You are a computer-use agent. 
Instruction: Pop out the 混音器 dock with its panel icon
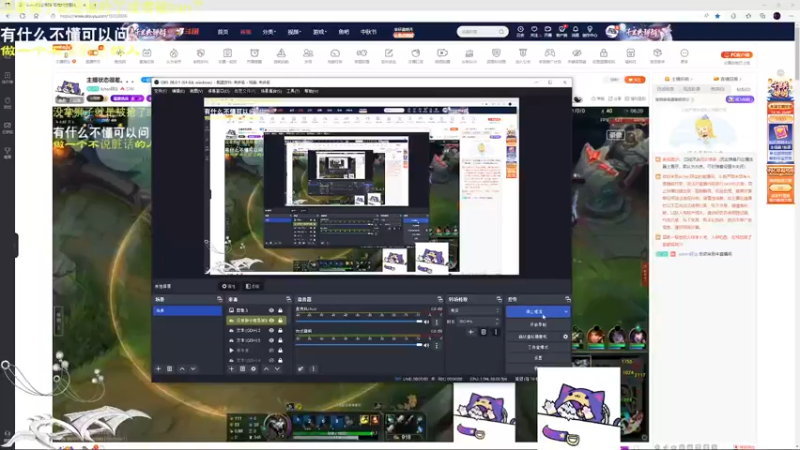pos(440,299)
